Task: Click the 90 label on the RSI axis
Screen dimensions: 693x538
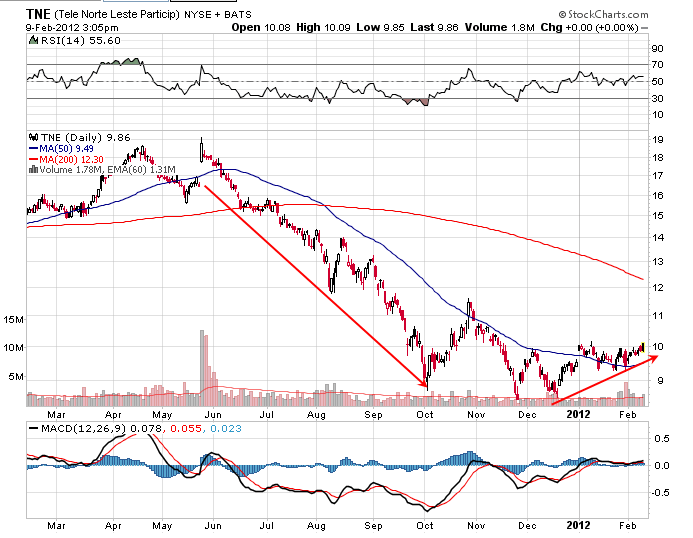Action: 657,49
